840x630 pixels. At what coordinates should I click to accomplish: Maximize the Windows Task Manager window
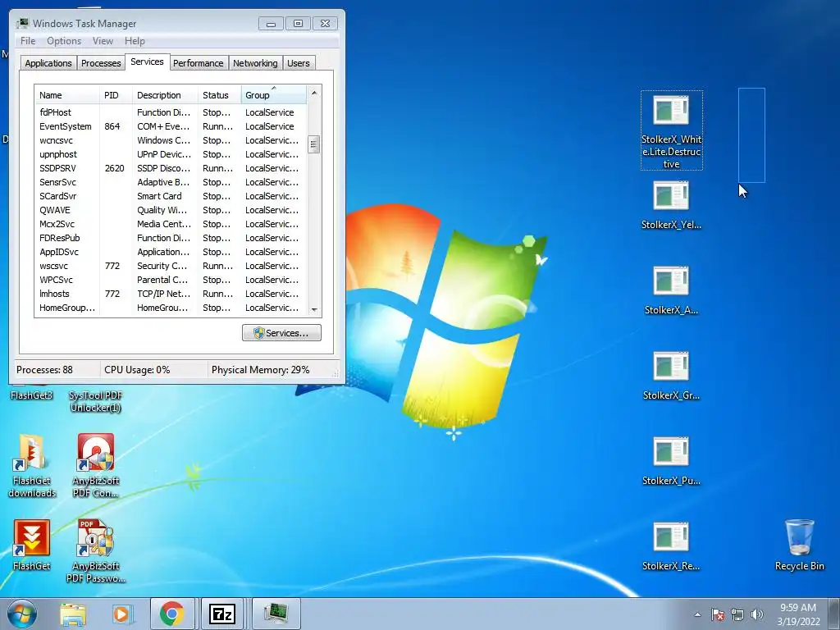pyautogui.click(x=298, y=23)
